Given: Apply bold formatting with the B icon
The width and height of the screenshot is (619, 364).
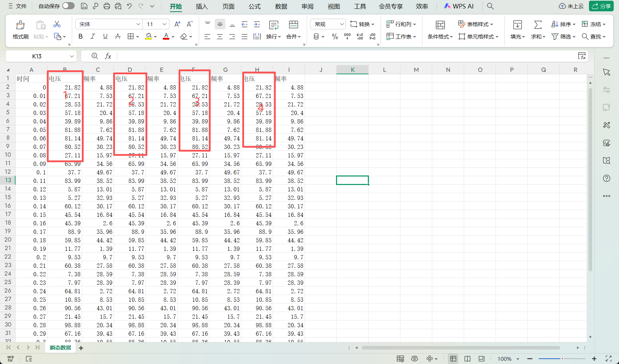Looking at the screenshot, I should [x=81, y=36].
